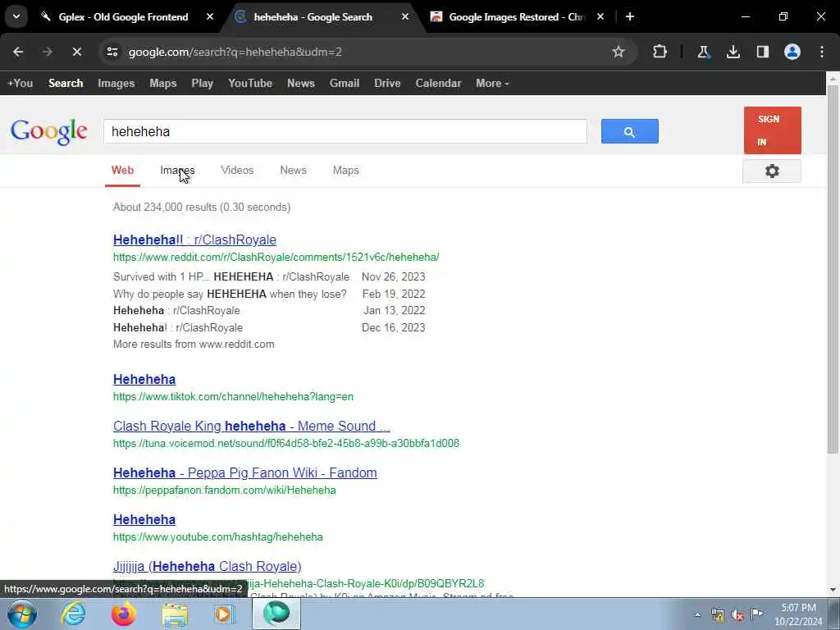Launch Internet Explorer from the taskbar
The width and height of the screenshot is (840, 630).
pyautogui.click(x=73, y=614)
